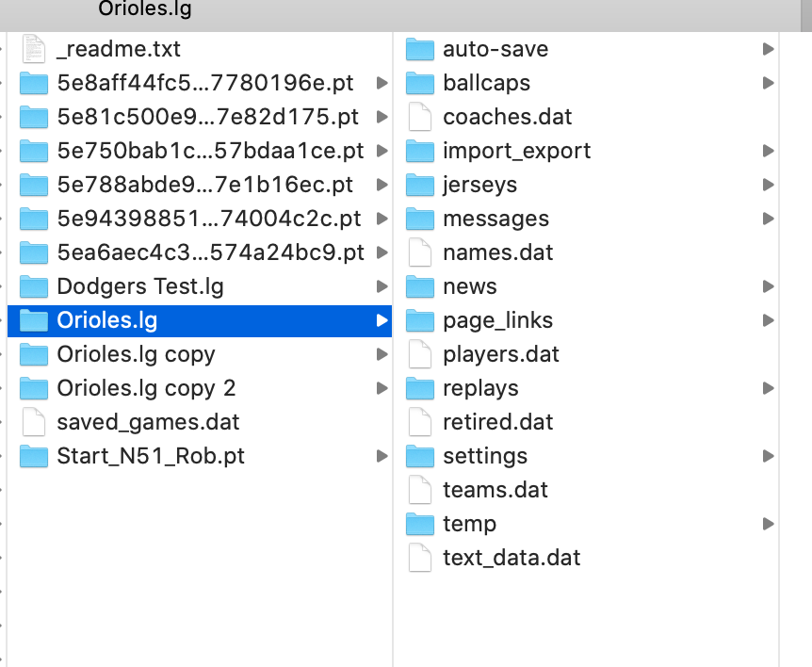Click the settings folder icon
Screen dimensions: 812x667
point(419,456)
